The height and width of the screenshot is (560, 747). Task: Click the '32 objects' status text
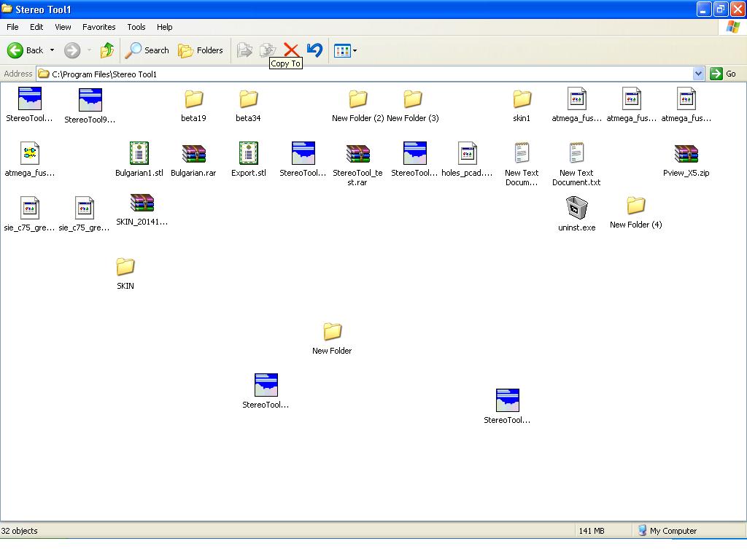[x=20, y=531]
